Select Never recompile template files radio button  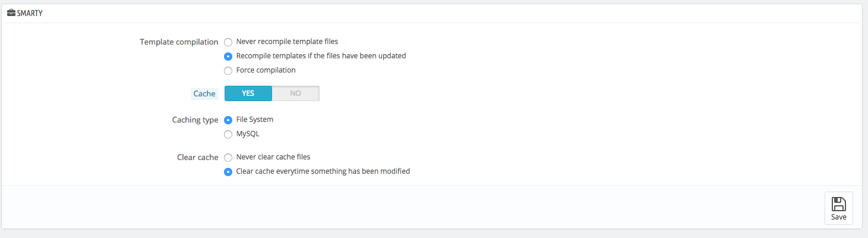pos(228,42)
